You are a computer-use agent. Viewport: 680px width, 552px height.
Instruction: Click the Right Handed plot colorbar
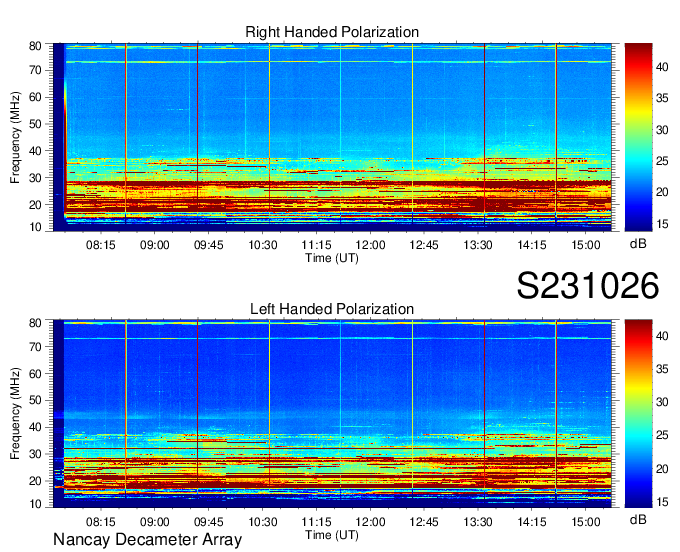pos(638,137)
